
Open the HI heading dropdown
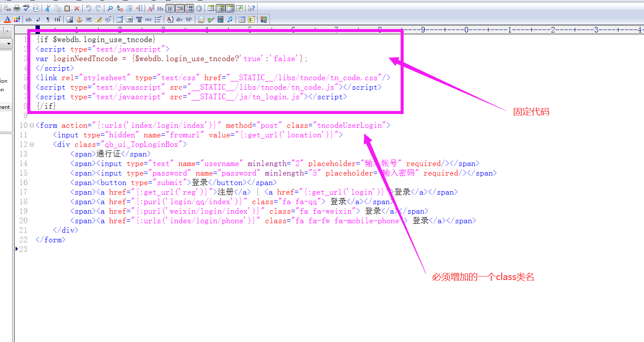pos(57,20)
